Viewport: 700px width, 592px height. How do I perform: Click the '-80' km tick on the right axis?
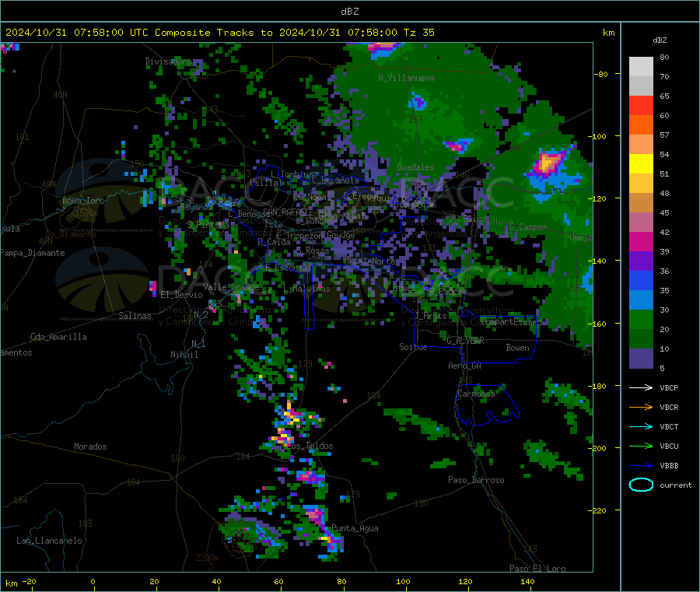point(601,74)
